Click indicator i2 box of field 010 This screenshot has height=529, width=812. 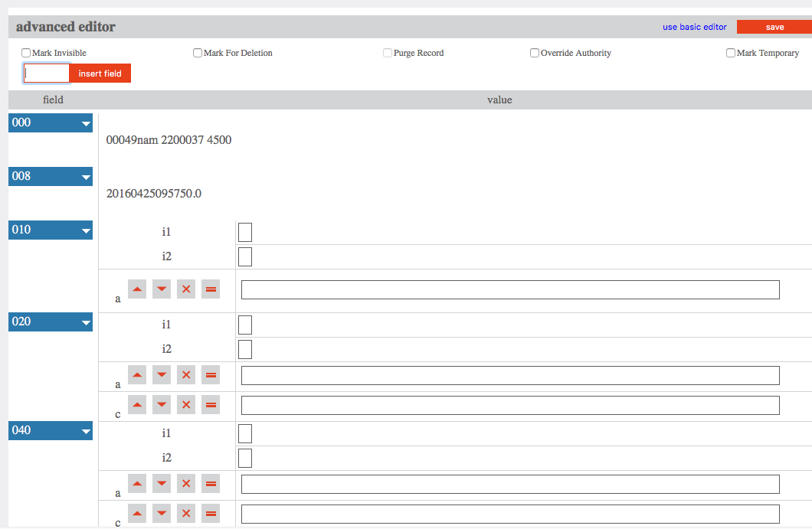tap(245, 256)
